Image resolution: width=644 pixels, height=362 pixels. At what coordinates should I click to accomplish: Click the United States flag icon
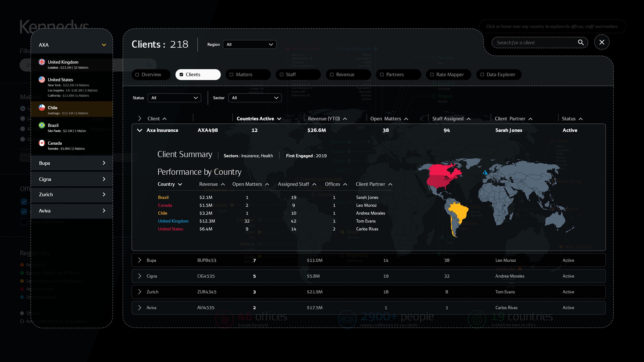pyautogui.click(x=42, y=80)
